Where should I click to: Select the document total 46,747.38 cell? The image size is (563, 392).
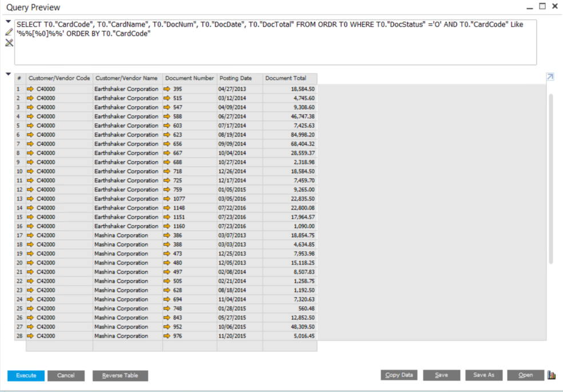click(x=290, y=117)
